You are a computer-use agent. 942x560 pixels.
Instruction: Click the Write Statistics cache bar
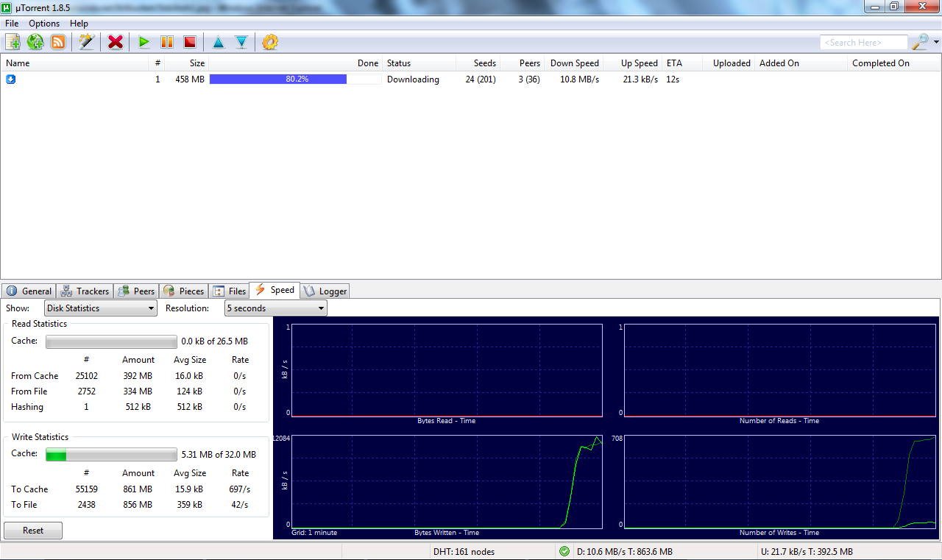click(x=111, y=455)
